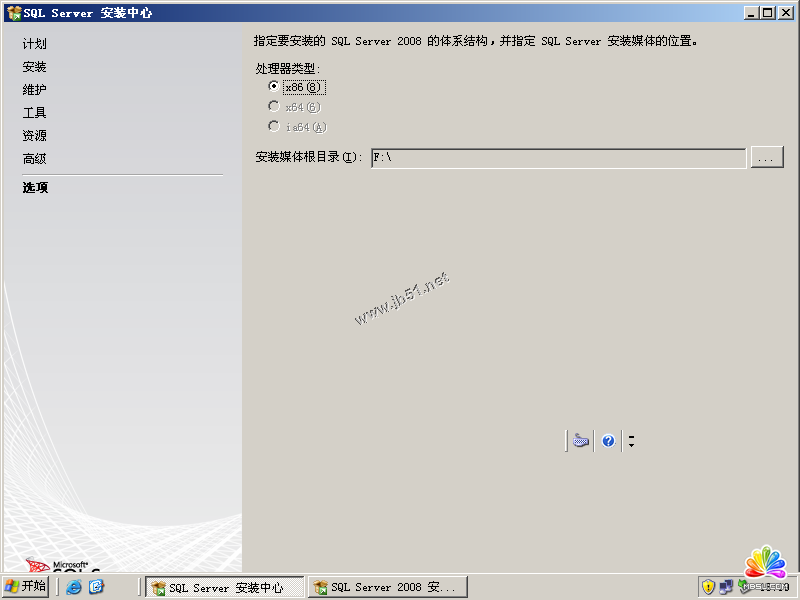Go to the 维护 (Maintenance) section
The image size is (800, 600).
coord(34,90)
